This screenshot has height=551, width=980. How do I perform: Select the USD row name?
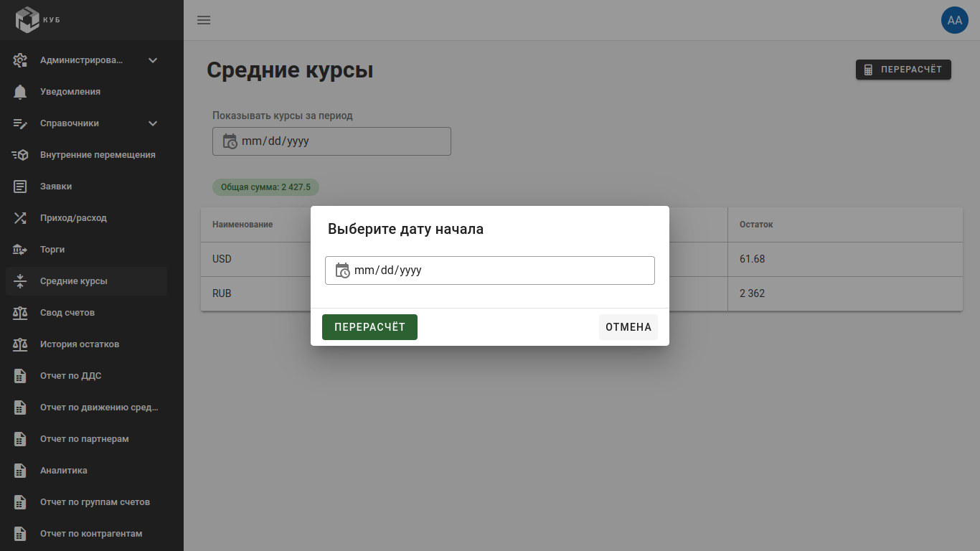[222, 259]
